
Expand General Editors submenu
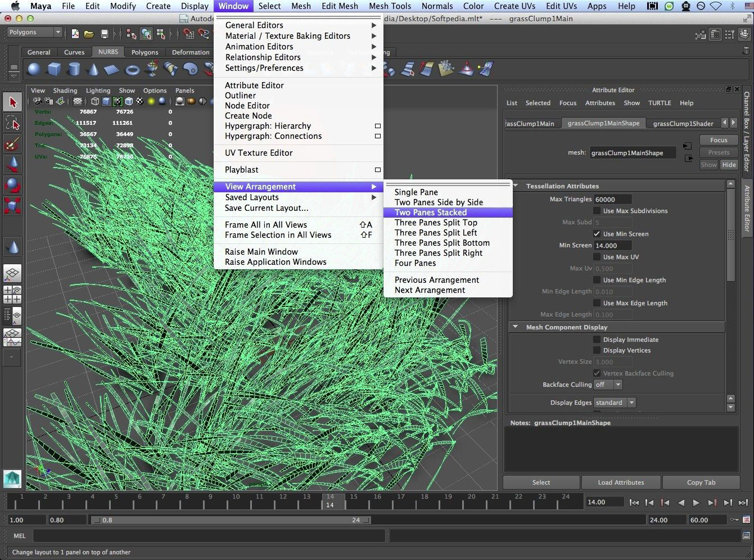pyautogui.click(x=299, y=25)
